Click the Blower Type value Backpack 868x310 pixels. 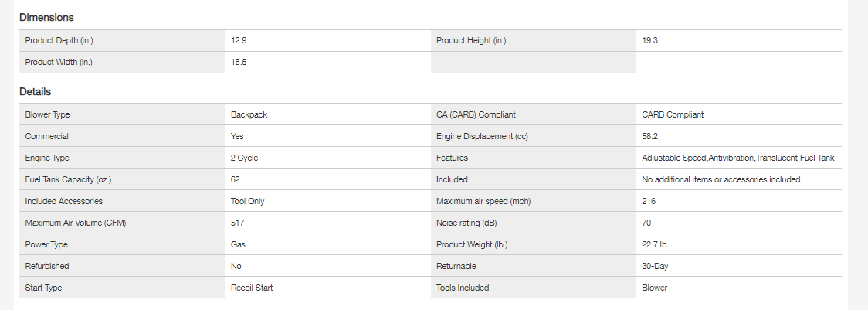249,114
